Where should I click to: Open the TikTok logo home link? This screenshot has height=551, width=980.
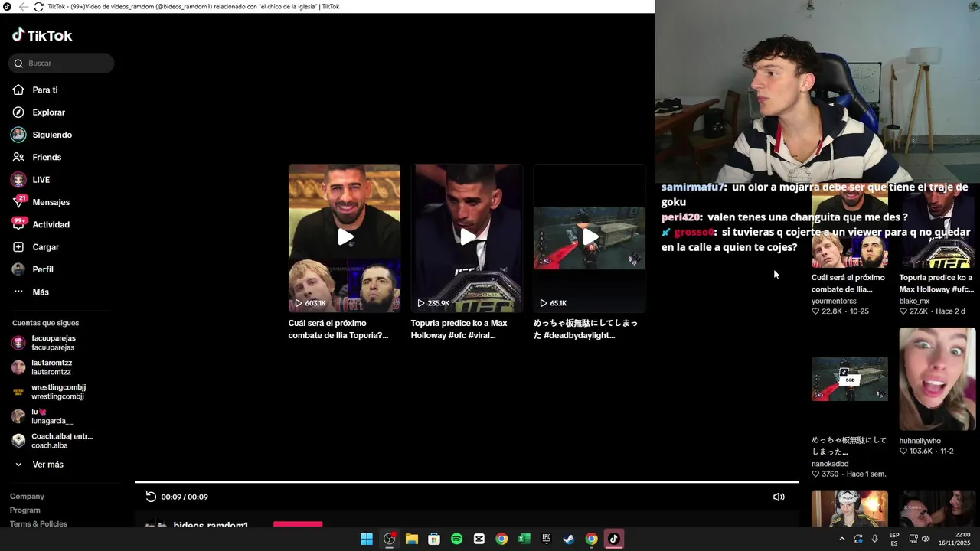[42, 35]
